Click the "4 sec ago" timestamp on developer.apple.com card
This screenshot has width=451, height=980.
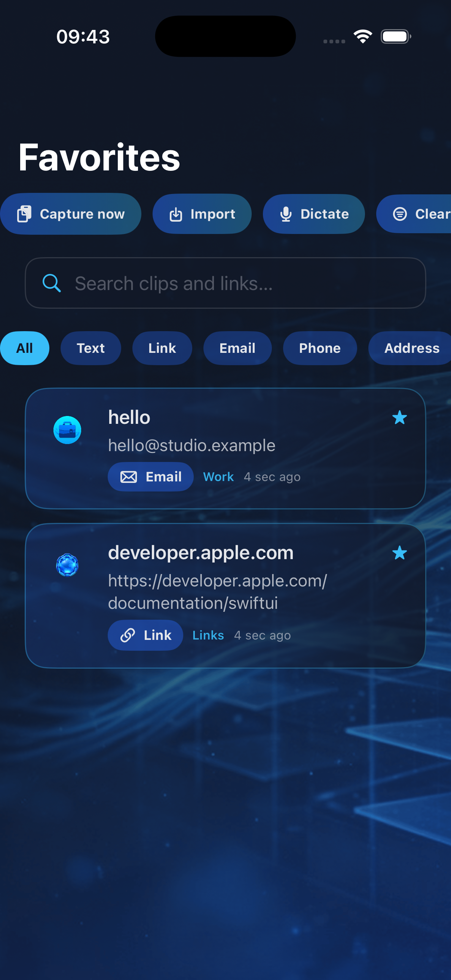(x=263, y=635)
